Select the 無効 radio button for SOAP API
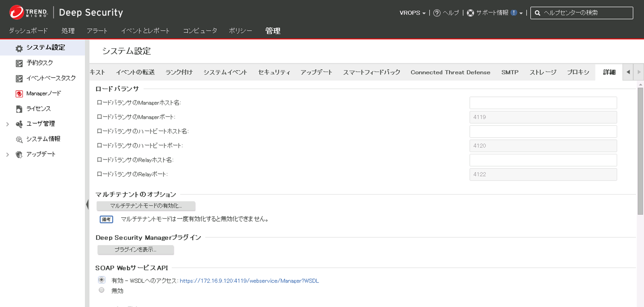 pyautogui.click(x=102, y=290)
